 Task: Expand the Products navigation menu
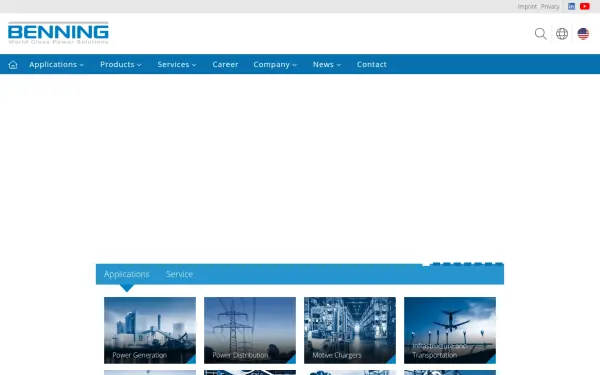pos(121,64)
